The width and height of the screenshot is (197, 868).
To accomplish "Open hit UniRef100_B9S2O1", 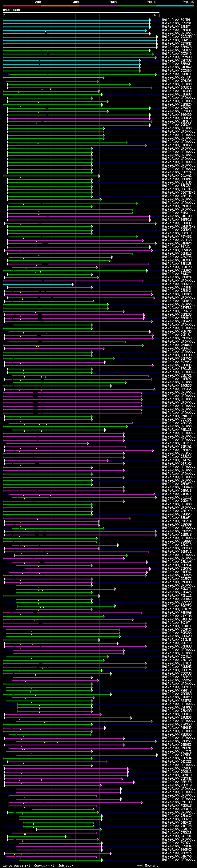I will 177,23.
